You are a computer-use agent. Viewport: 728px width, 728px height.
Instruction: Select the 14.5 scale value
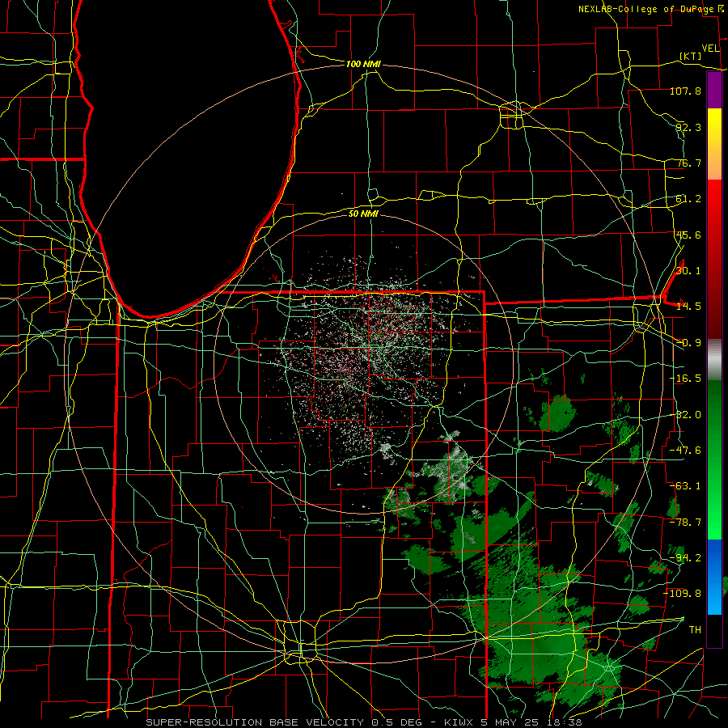click(x=688, y=307)
